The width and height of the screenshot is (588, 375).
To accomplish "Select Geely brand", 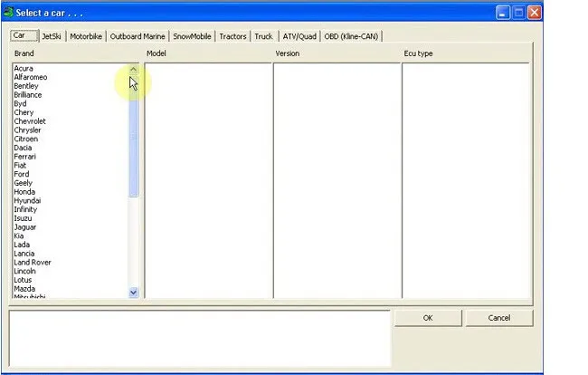I will click(24, 183).
